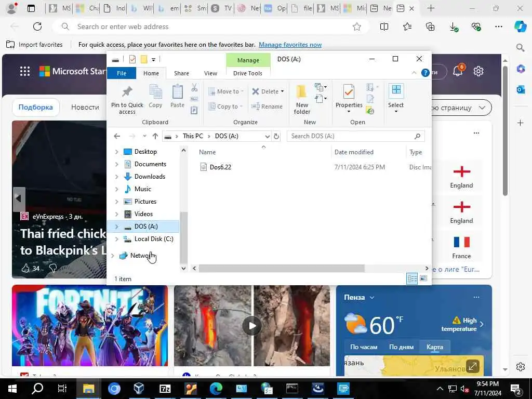Expand the Network tree node

(x=113, y=256)
